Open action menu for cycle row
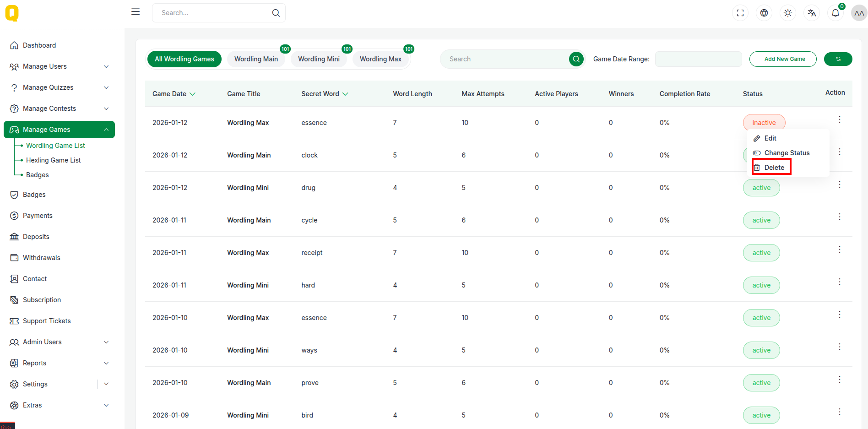Viewport: 868px width, 429px height. [x=839, y=217]
